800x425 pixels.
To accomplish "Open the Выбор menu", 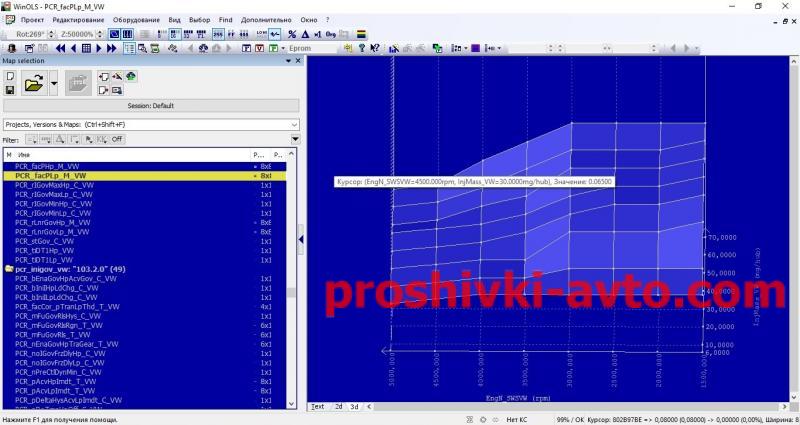I will tap(199, 20).
